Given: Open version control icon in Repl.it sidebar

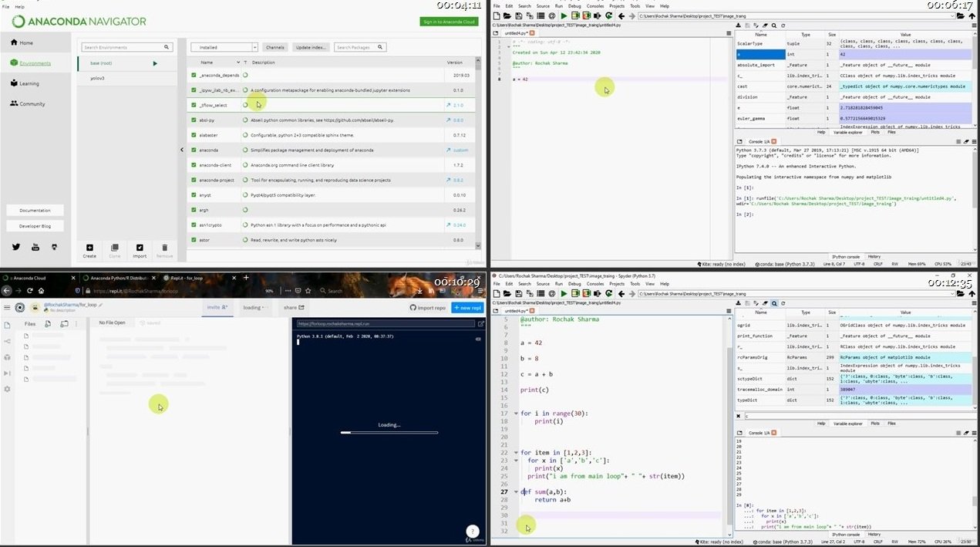Looking at the screenshot, I should pyautogui.click(x=8, y=340).
